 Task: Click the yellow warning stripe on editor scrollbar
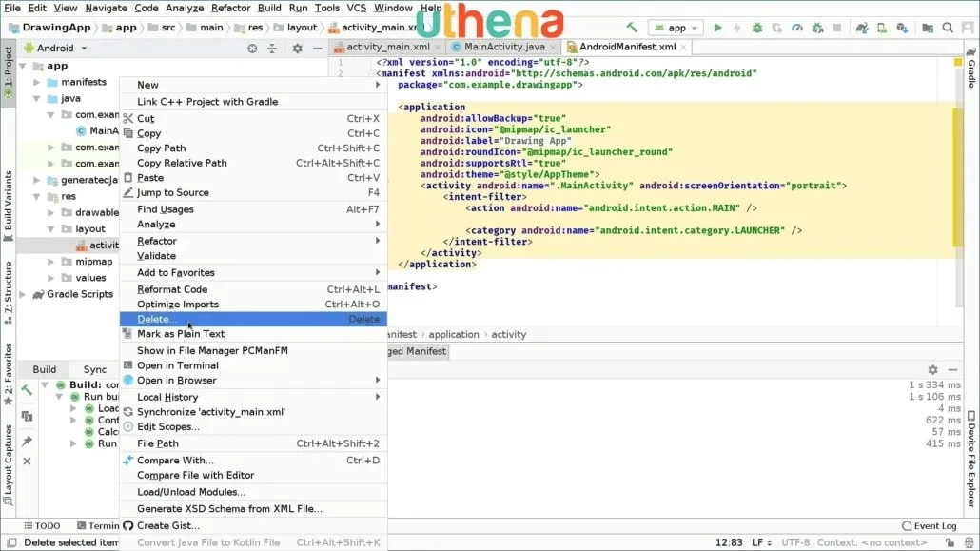pos(957,177)
